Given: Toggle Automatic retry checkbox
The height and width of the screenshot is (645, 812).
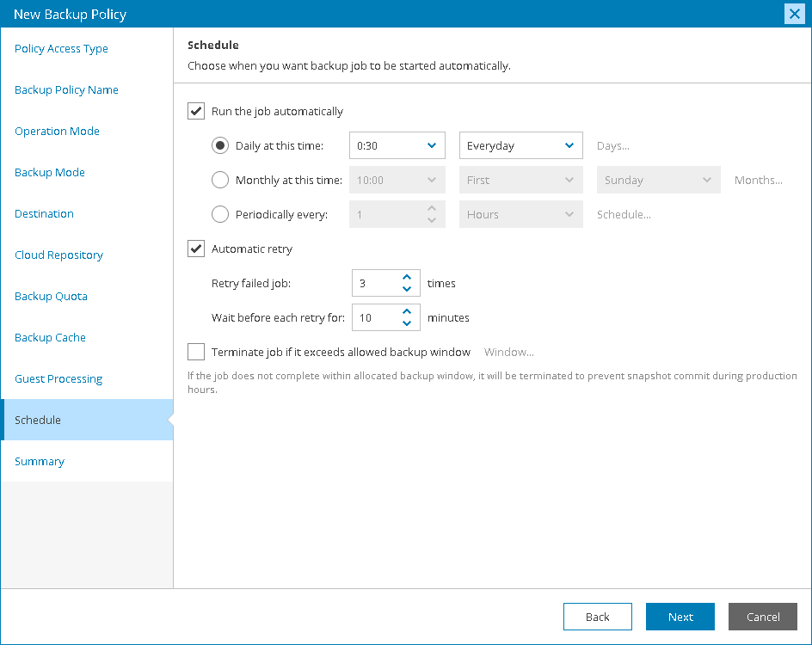Looking at the screenshot, I should point(196,249).
